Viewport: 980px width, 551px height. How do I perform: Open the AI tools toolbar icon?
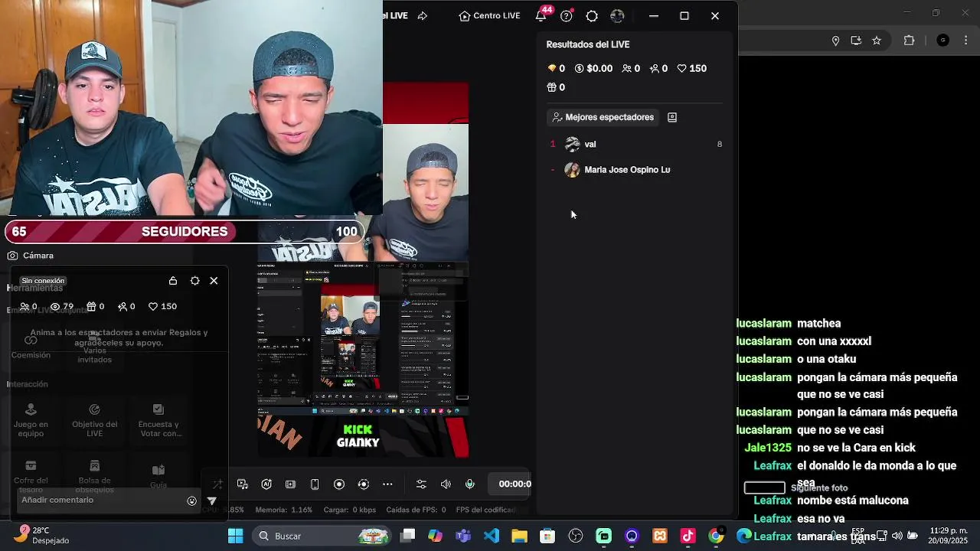point(266,484)
